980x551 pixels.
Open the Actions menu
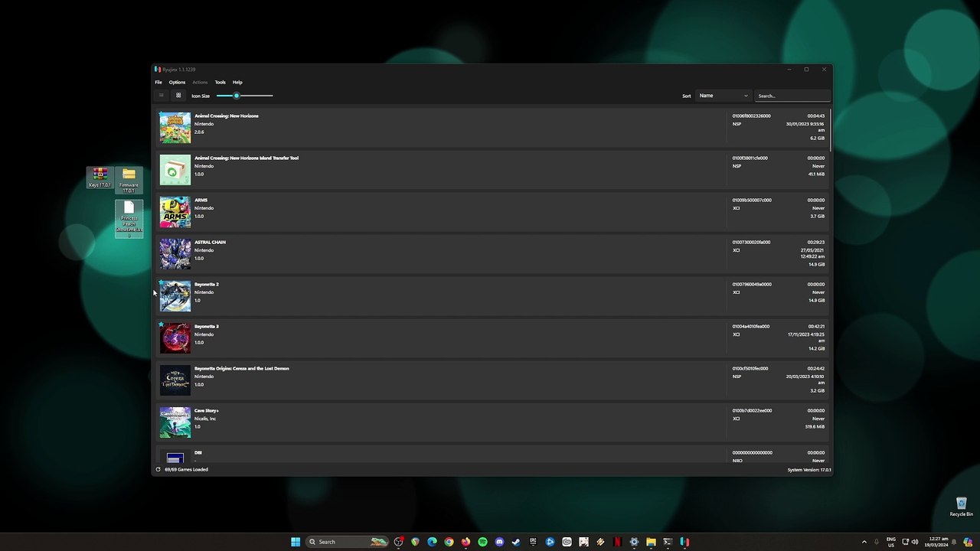200,82
